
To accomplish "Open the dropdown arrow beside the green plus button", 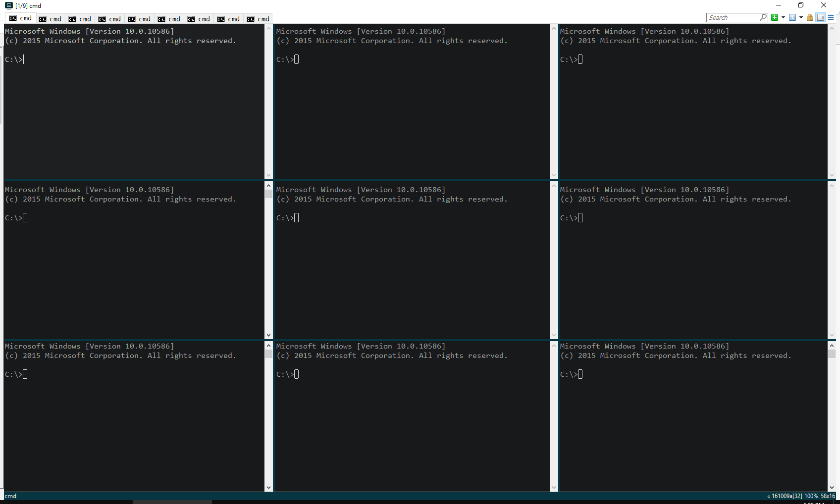I will 783,17.
